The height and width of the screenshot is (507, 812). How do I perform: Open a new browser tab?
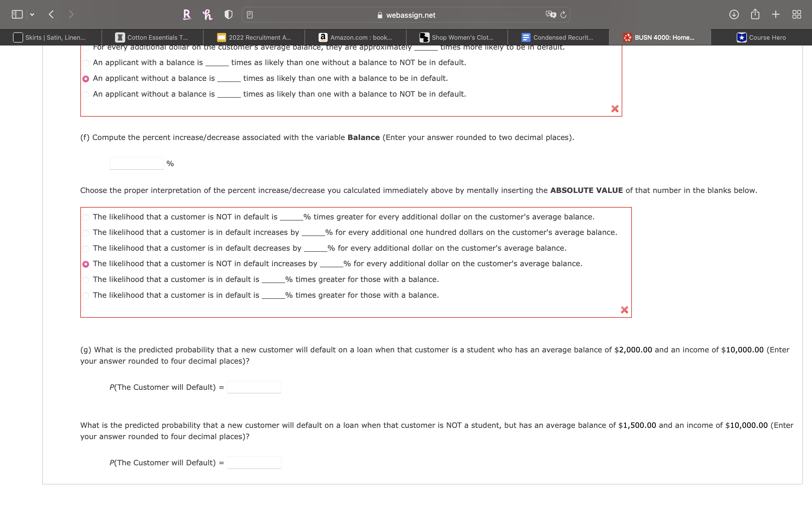pos(775,14)
